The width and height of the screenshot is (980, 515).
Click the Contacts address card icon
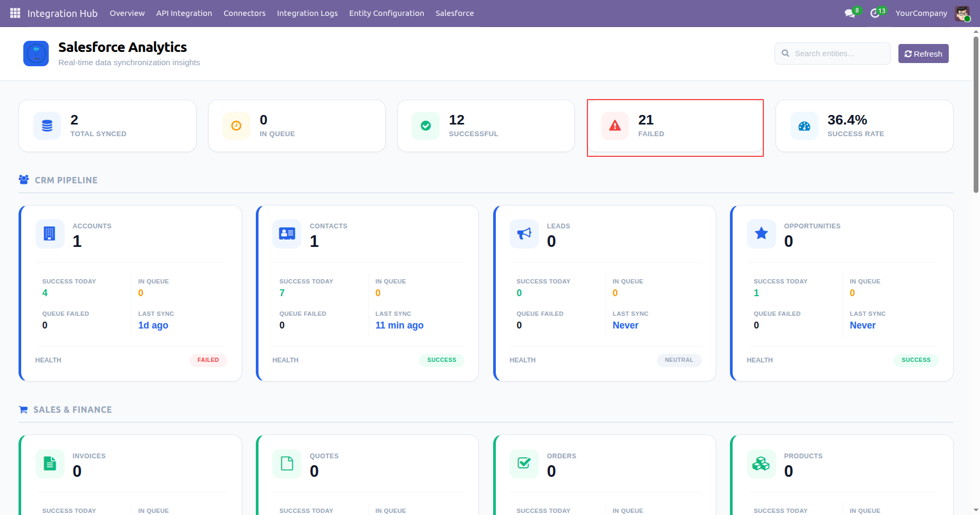click(287, 234)
